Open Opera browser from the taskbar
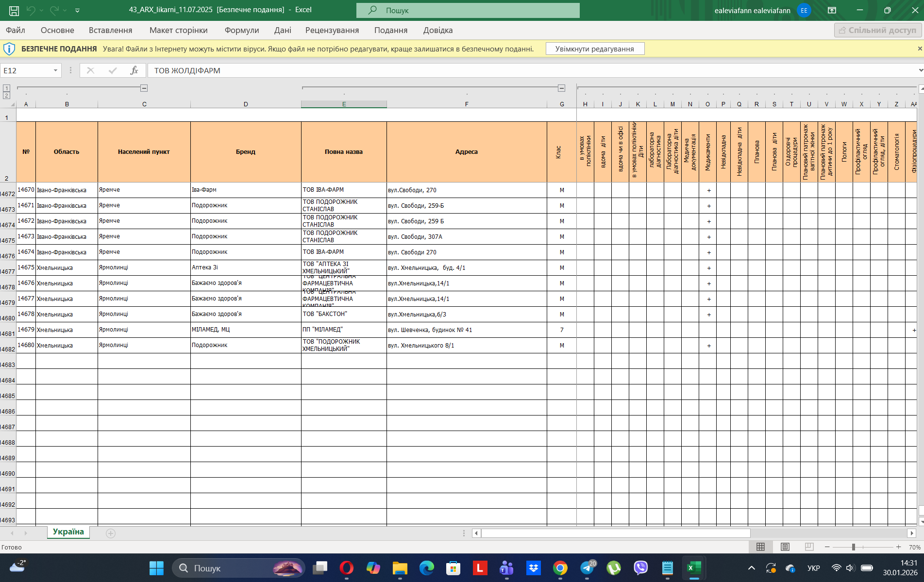 pyautogui.click(x=346, y=568)
